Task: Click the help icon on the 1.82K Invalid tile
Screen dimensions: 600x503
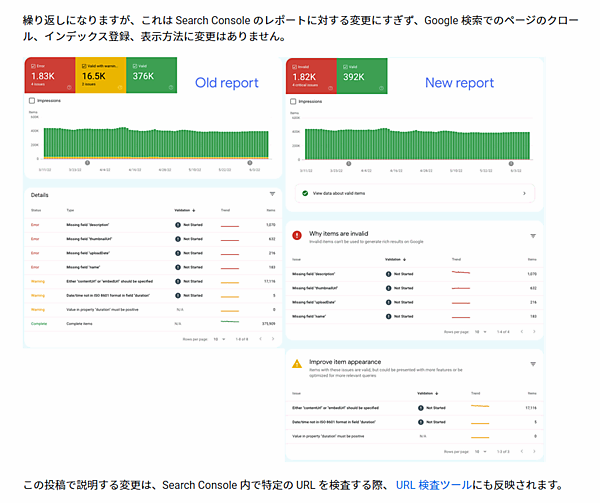Action: tap(331, 88)
